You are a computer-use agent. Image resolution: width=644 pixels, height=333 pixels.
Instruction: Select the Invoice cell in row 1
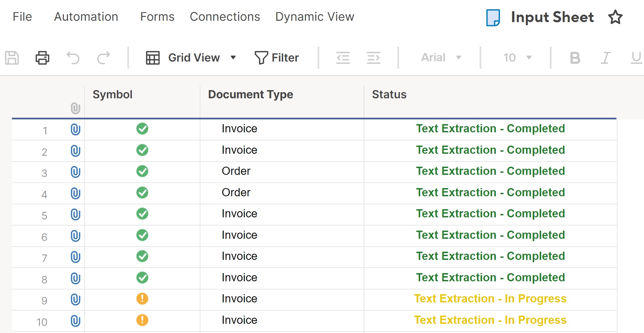[x=282, y=129]
